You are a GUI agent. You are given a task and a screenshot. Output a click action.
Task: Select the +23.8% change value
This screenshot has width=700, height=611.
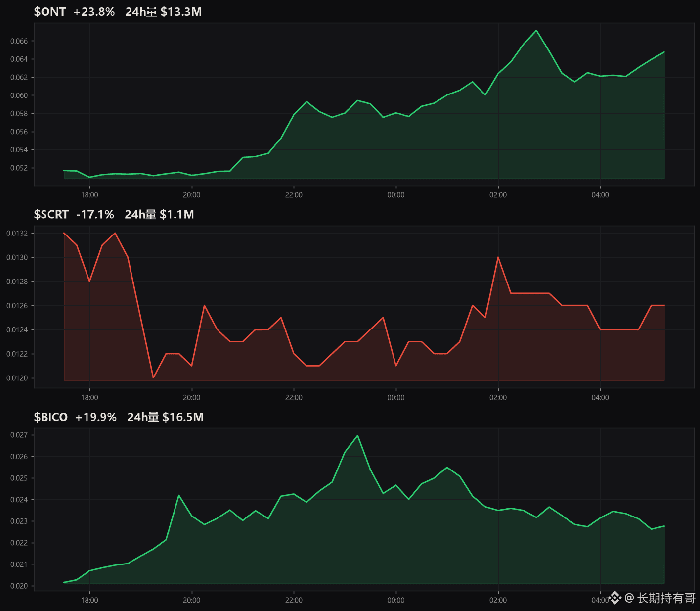pos(94,12)
